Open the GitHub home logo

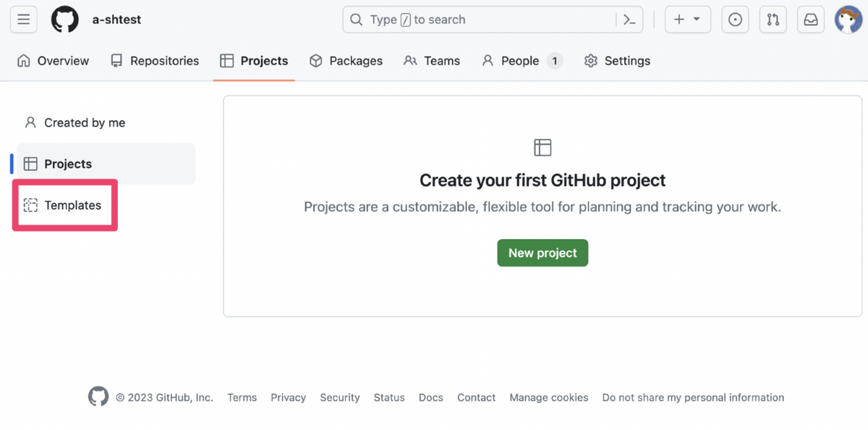coord(64,20)
